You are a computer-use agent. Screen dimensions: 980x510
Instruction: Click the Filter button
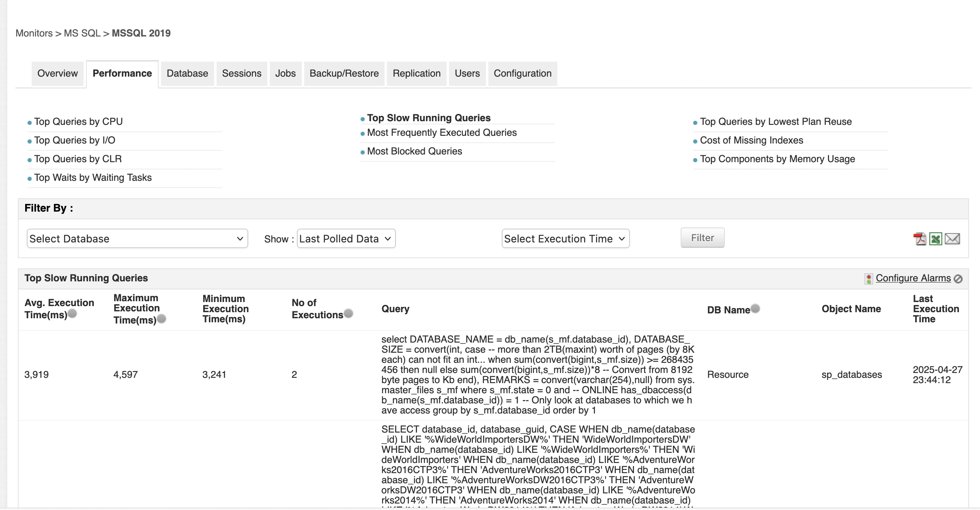(702, 238)
